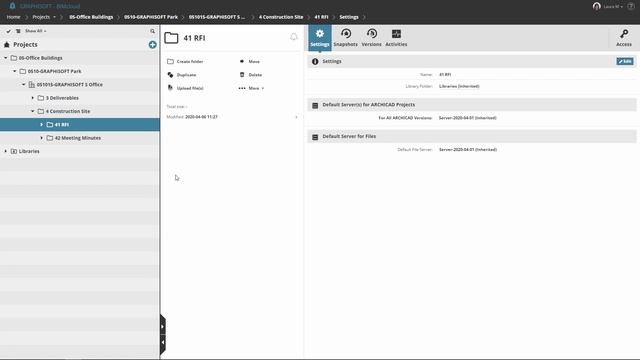640x360 pixels.
Task: Open the Show All filter dropdown
Action: coord(36,31)
